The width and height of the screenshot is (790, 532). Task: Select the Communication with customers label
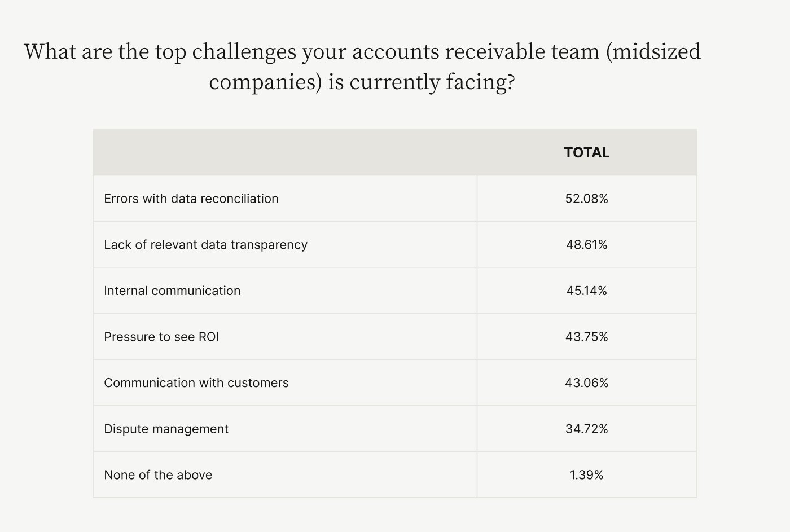(196, 383)
